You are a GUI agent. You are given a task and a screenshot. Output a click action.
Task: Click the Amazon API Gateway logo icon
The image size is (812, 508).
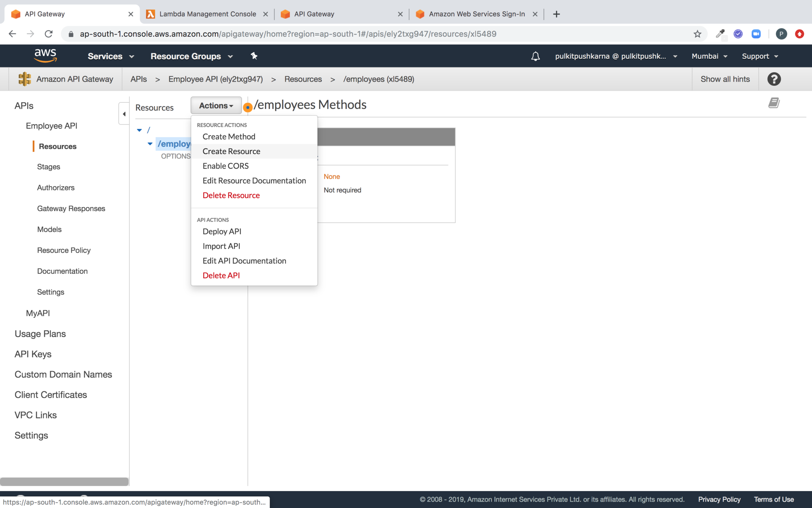coord(24,79)
